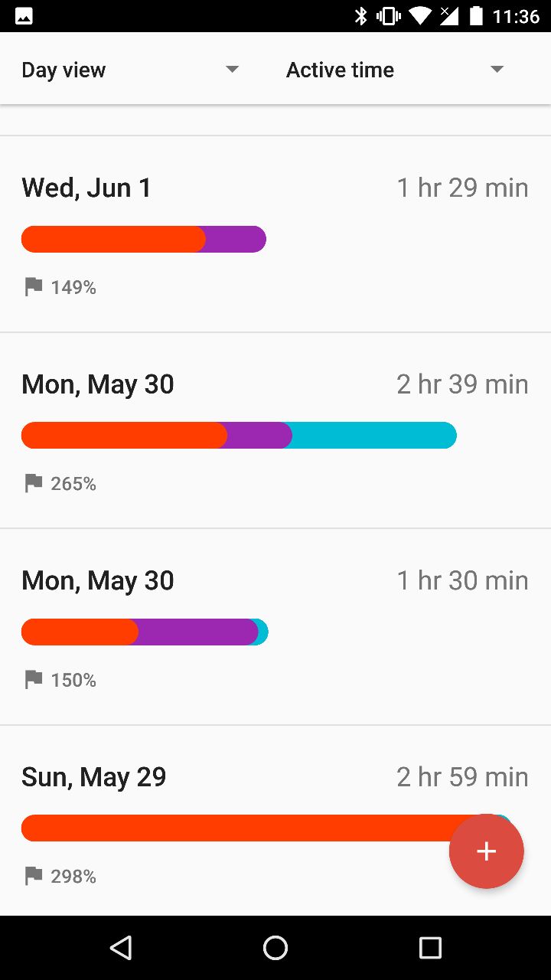Tap the goal flag icon beside 150%
Image resolution: width=551 pixels, height=980 pixels.
(33, 679)
